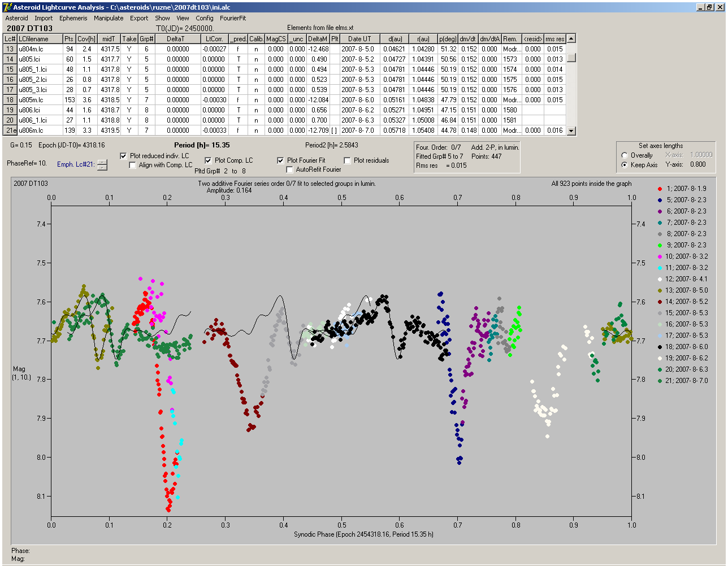
Task: Click the lightcurve table scrollbar thumb
Action: point(571,58)
